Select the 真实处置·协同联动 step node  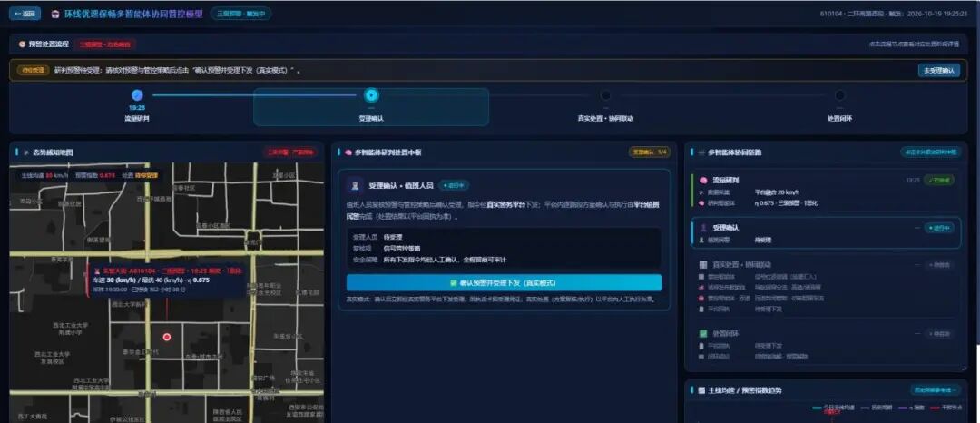point(605,95)
